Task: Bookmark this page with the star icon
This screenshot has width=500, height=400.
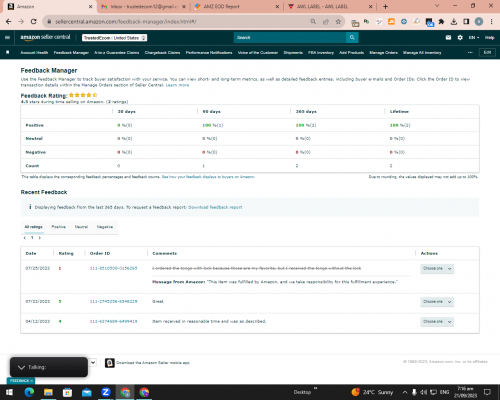Action: pos(338,22)
